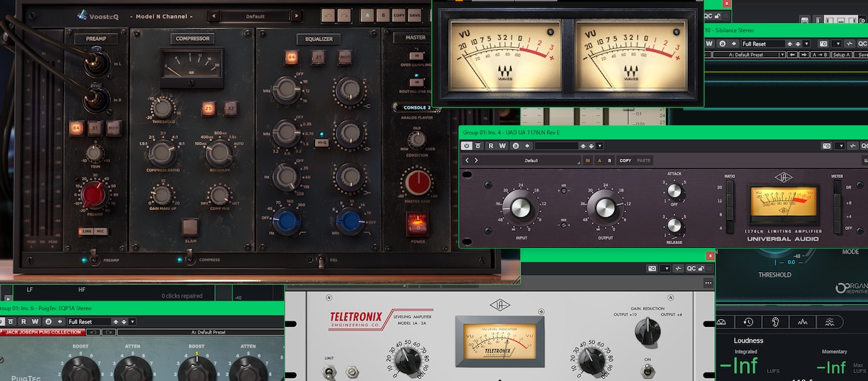This screenshot has width=868, height=381.
Task: Toggle the HI-Q button in equalizer
Action: (322, 143)
